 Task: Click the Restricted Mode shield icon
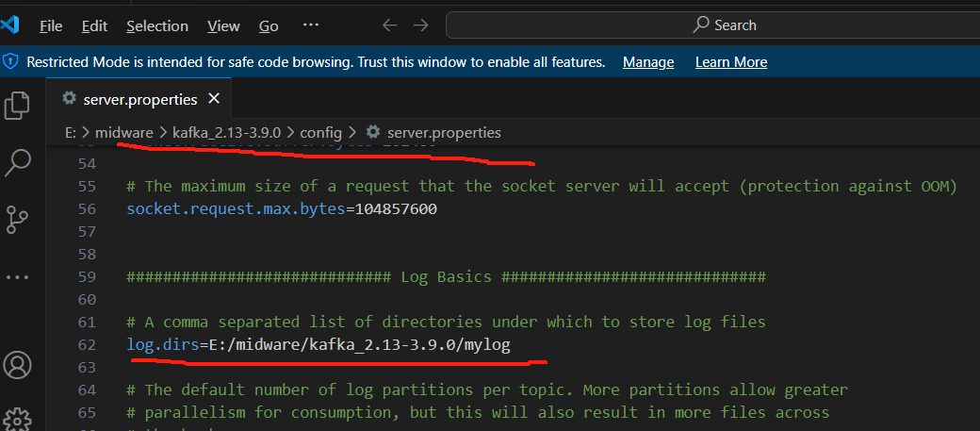click(x=10, y=61)
